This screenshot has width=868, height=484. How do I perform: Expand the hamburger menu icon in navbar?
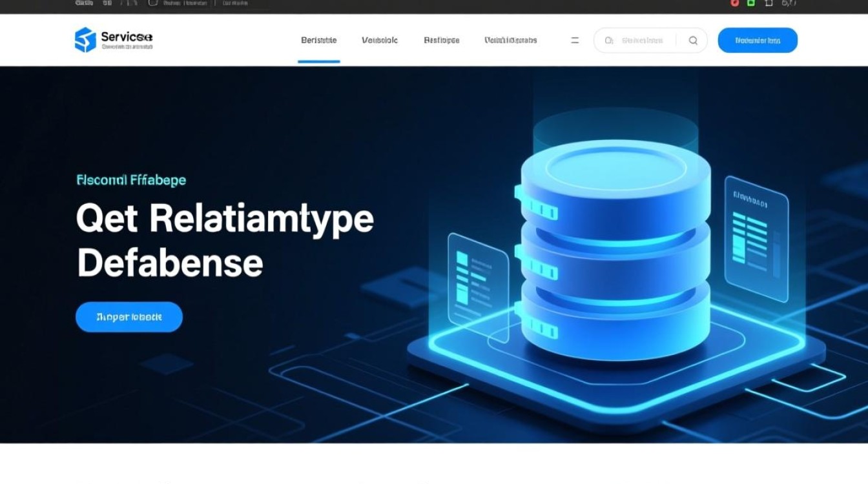[575, 40]
